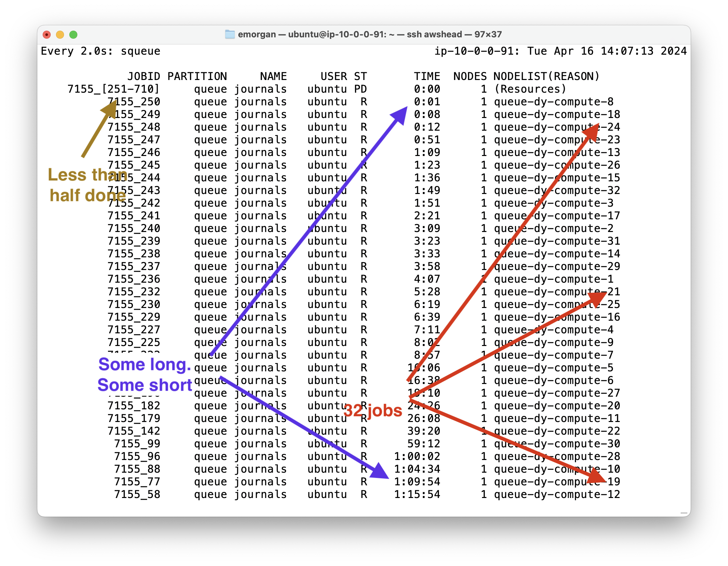The width and height of the screenshot is (728, 566).
Task: Click the red '32 jobs' annotation label
Action: 373,410
